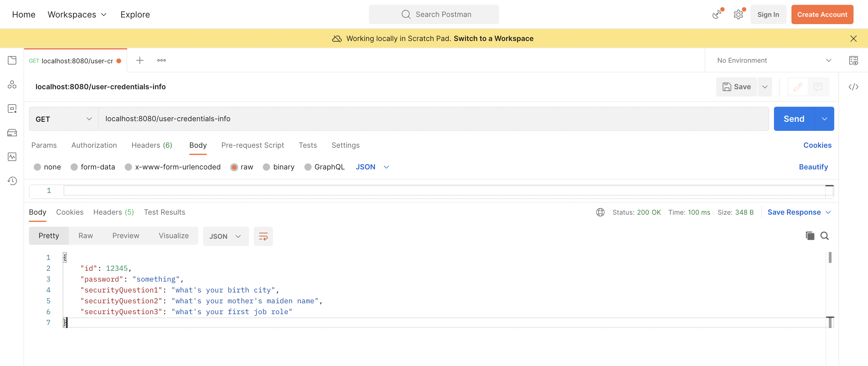Switch to the Authorization tab
Screen dimensions: 868x366
94,145
